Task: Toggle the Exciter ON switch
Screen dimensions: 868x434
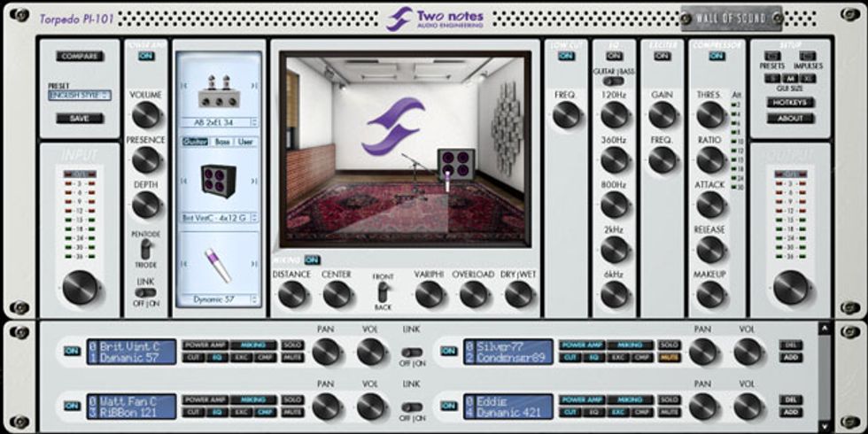Action: (x=661, y=56)
